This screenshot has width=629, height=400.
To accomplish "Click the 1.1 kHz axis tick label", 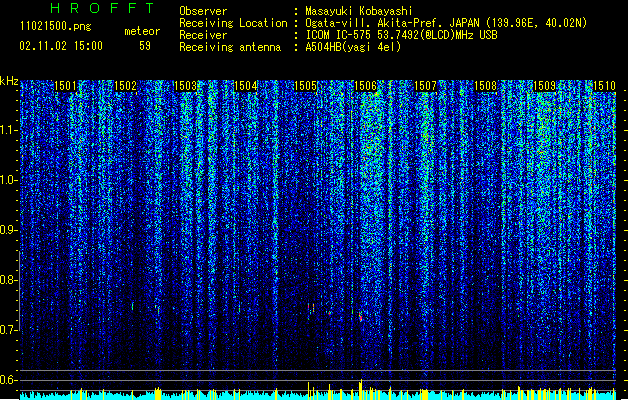I will (8, 130).
